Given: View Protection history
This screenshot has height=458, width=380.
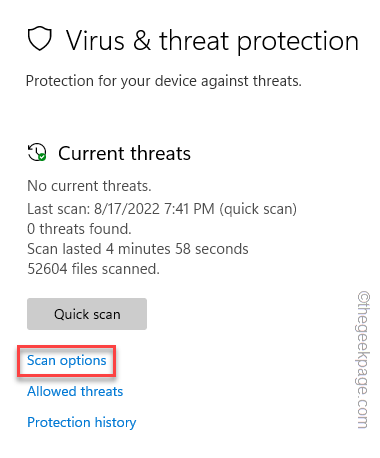Looking at the screenshot, I should click(82, 422).
